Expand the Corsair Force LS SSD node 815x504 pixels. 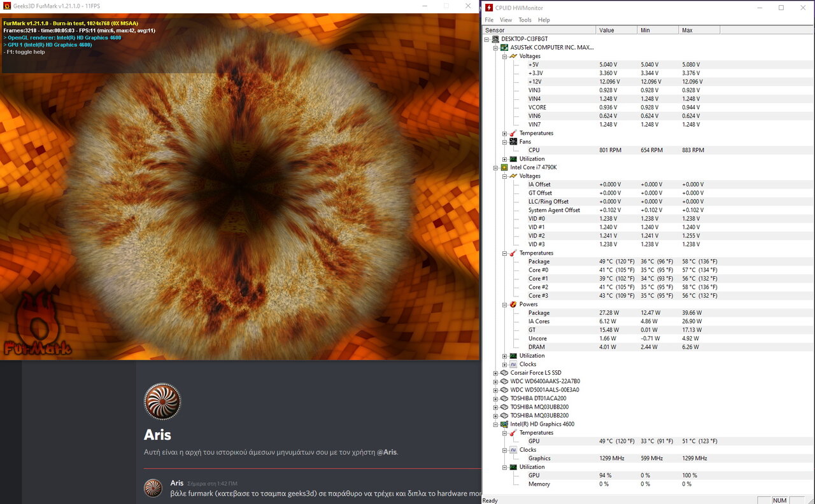coord(496,373)
